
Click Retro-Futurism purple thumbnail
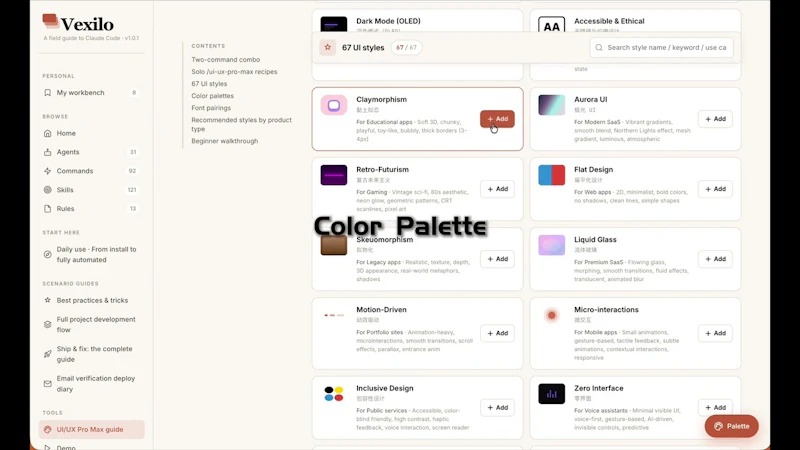tap(334, 175)
